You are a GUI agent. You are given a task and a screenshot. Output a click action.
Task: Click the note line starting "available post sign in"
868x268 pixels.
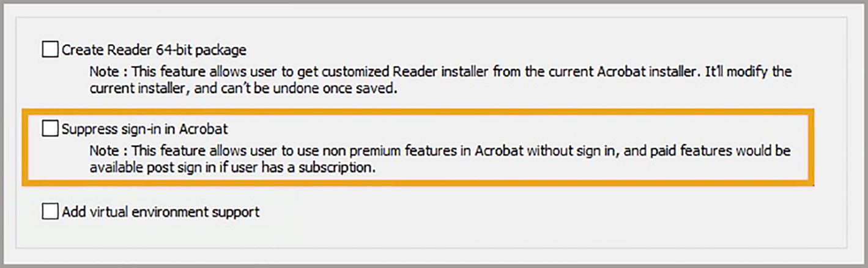231,168
